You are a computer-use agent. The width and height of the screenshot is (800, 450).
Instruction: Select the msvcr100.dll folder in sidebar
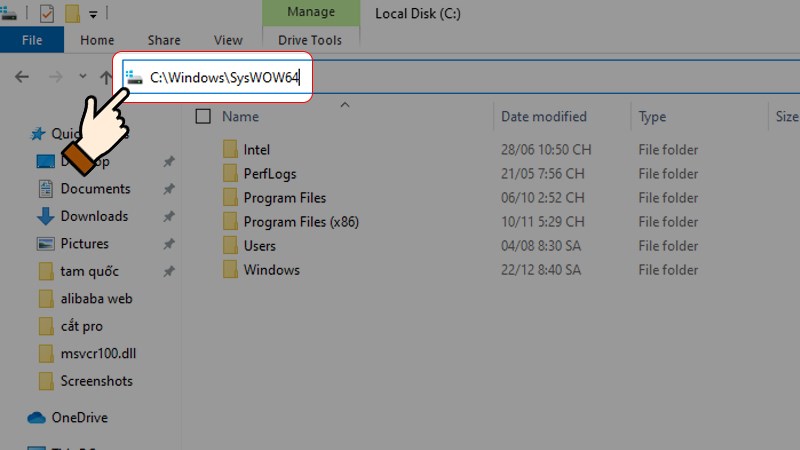tap(96, 353)
